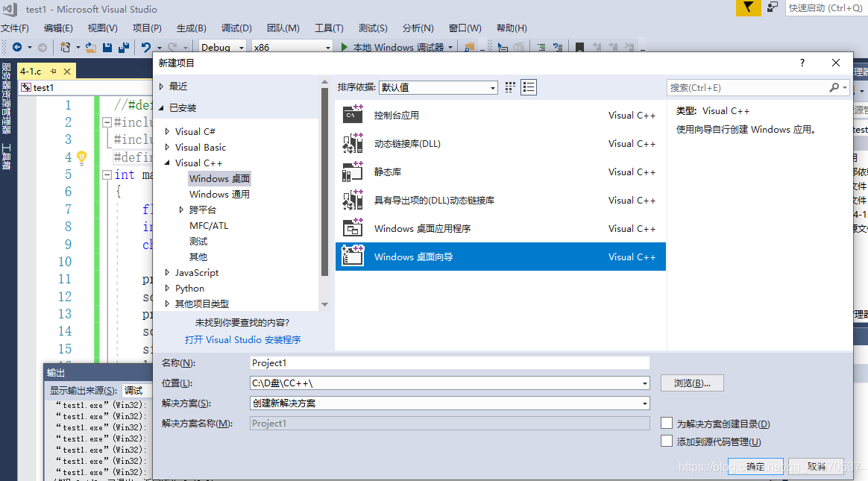Confirm with the 确定 button
The width and height of the screenshot is (868, 481).
point(755,466)
